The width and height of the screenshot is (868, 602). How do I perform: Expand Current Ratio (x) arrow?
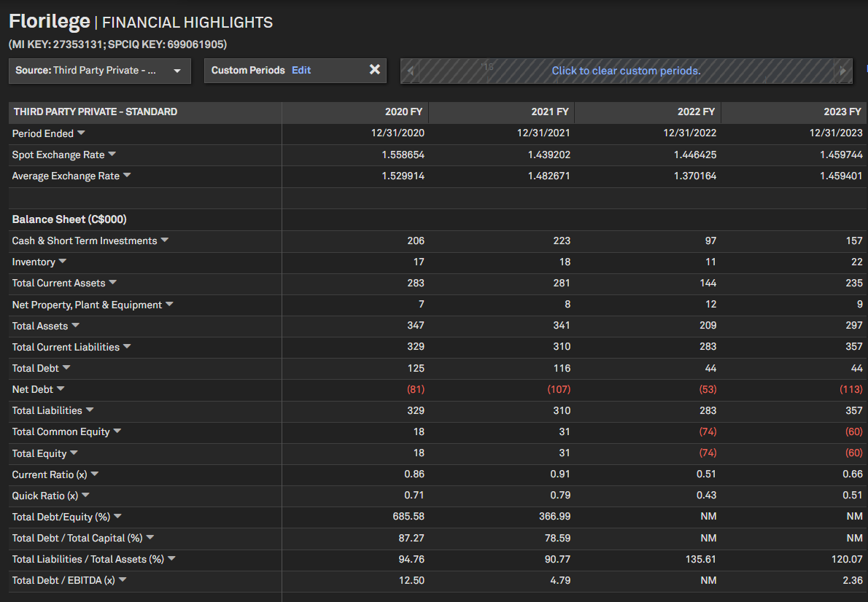(96, 474)
